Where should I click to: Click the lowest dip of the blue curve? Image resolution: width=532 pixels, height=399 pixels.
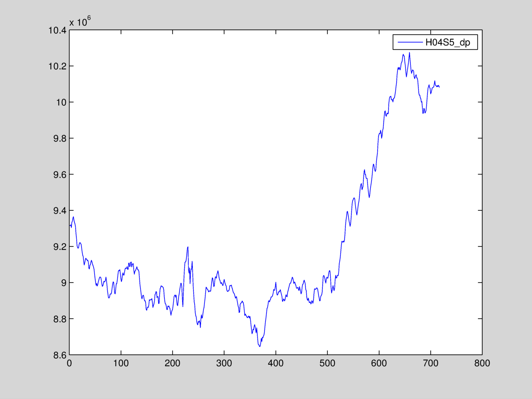pos(260,346)
